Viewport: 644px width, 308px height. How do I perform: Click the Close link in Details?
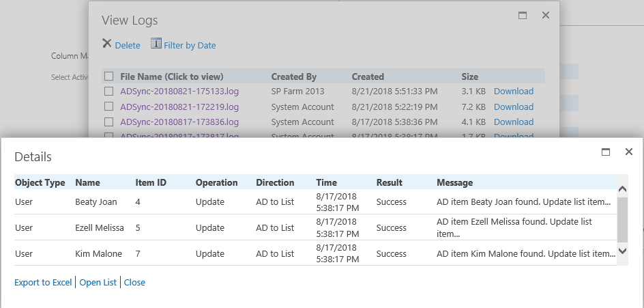point(134,282)
